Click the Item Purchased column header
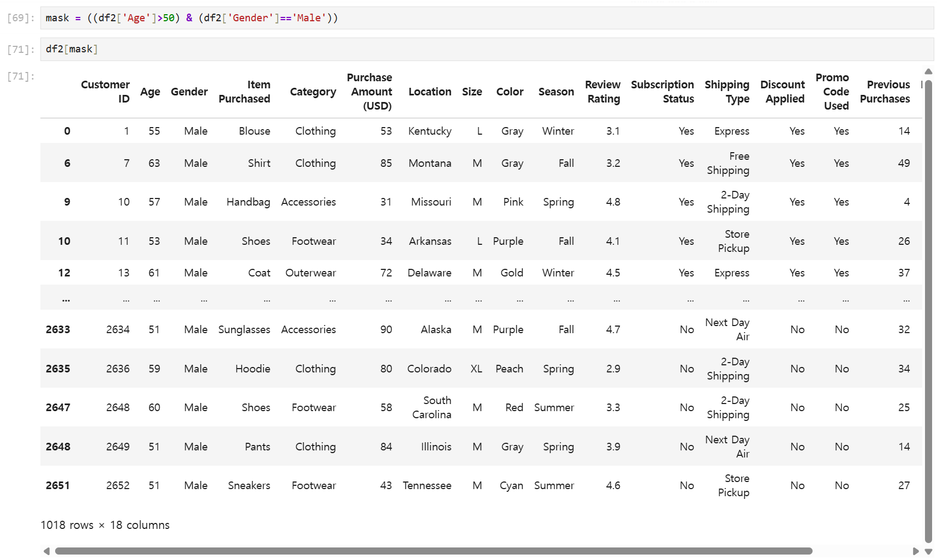The width and height of the screenshot is (937, 560). pos(244,92)
